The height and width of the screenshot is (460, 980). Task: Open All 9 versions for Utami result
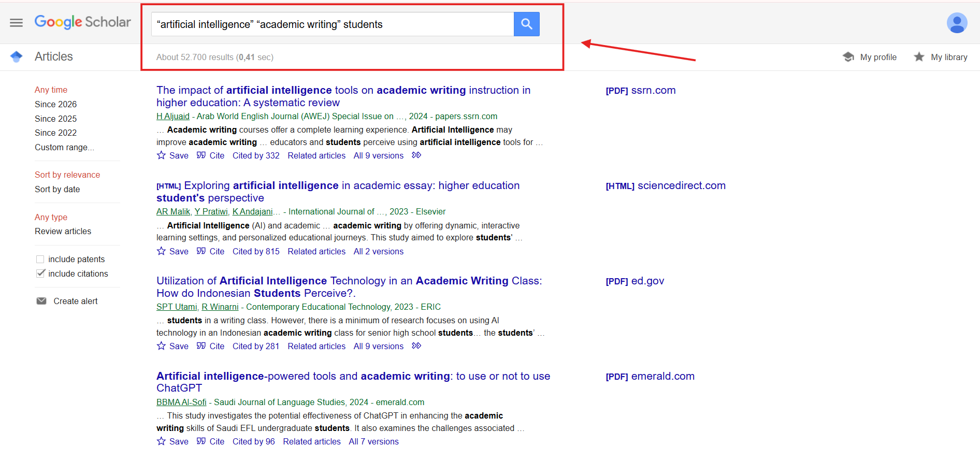pos(379,346)
